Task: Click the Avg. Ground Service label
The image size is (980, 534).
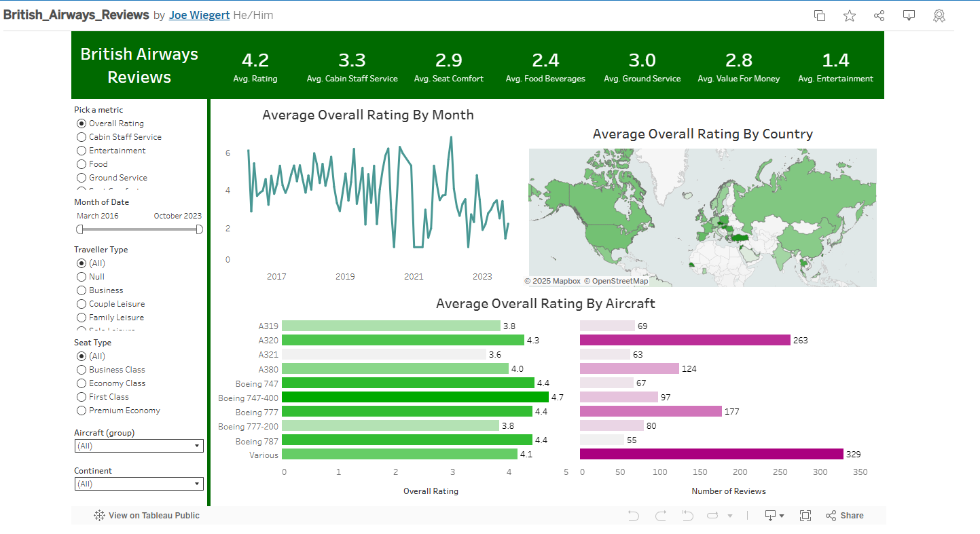Action: point(642,79)
